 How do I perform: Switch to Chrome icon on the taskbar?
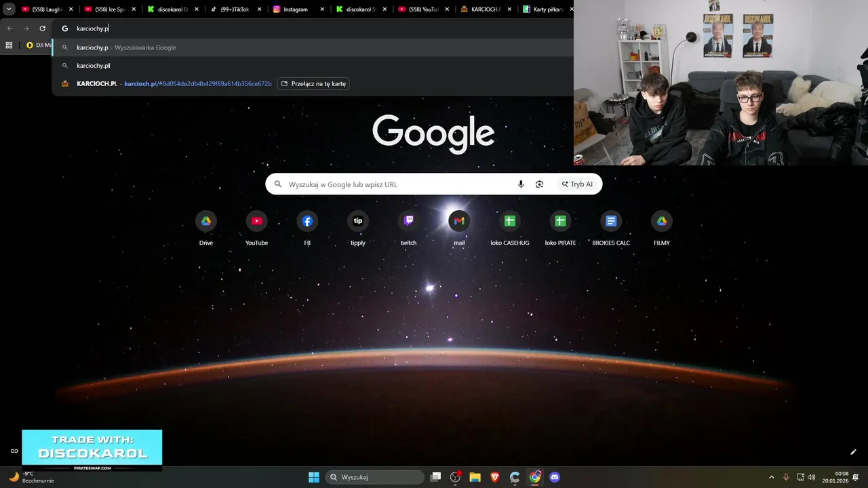click(535, 477)
